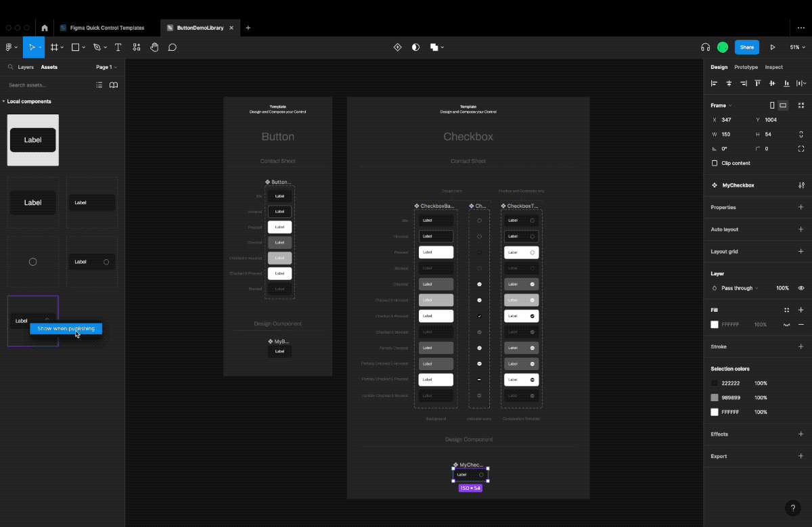The height and width of the screenshot is (527, 812).
Task: Add Auto layout with plus button
Action: pos(801,229)
